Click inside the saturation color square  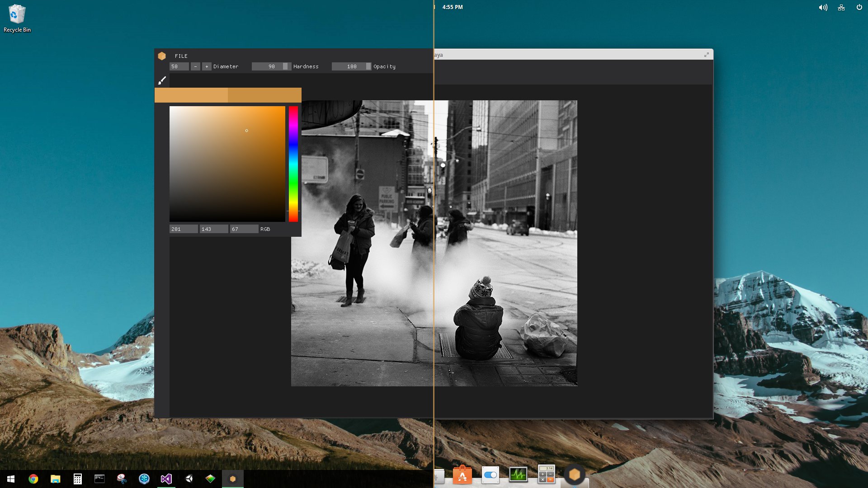(x=227, y=164)
